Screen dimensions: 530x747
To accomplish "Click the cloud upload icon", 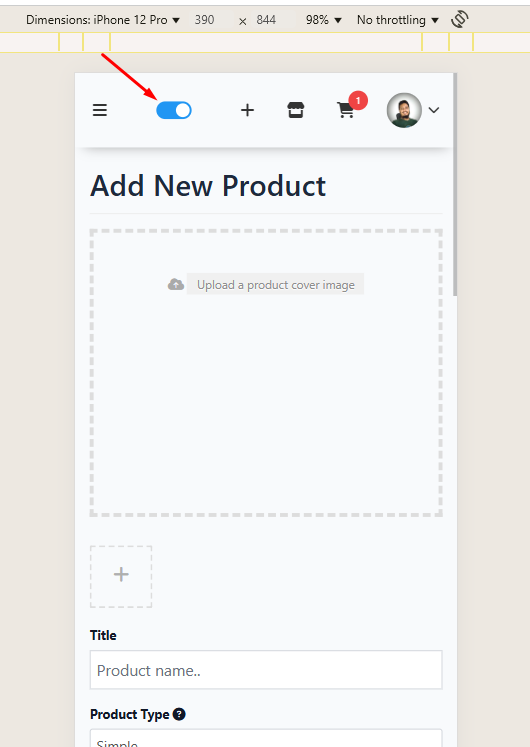I will 176,284.
